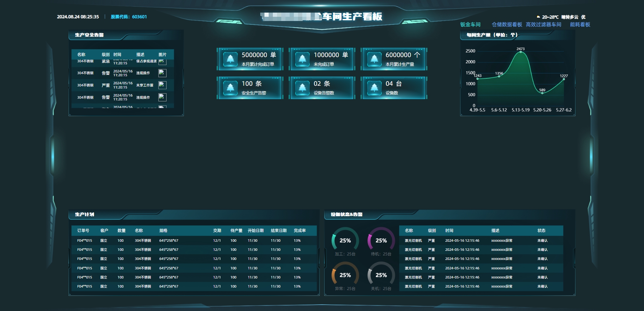This screenshot has width=644, height=311.
Task: Click the 2473 peak point on chart
Action: 521,52
